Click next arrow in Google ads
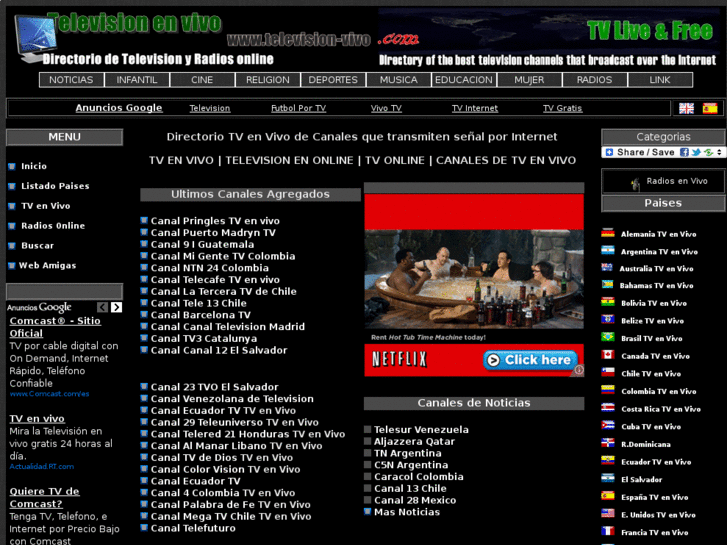The image size is (727, 545). [116, 307]
